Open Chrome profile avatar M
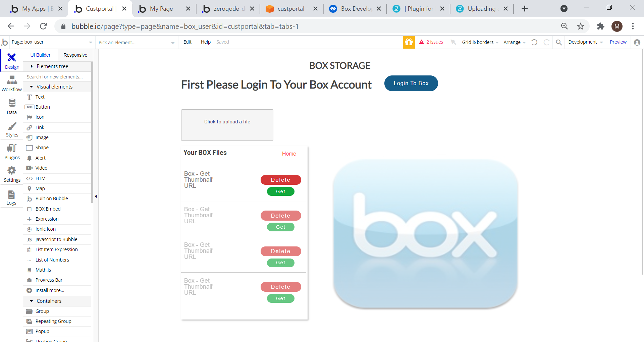The width and height of the screenshot is (644, 342). (x=617, y=26)
